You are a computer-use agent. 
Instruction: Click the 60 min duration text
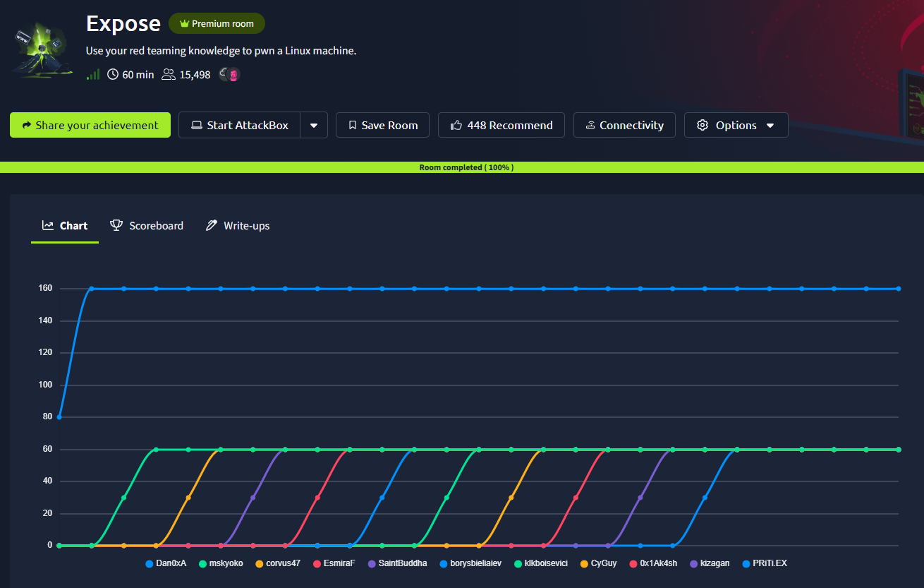click(x=138, y=74)
